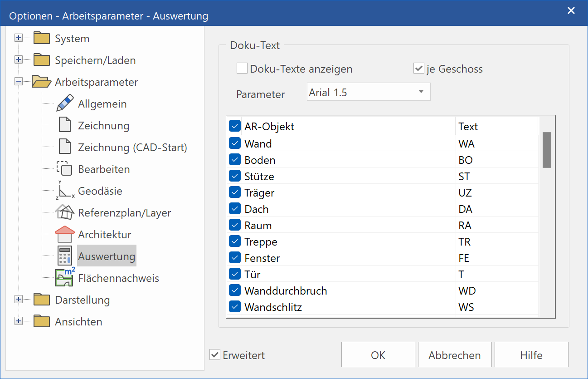Click the WA text cell
The height and width of the screenshot is (379, 588).
coord(496,143)
